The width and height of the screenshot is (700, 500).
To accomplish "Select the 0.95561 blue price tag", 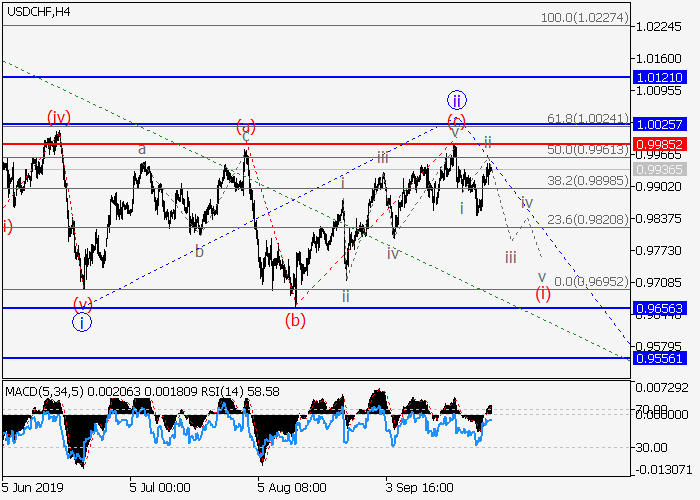I will click(x=662, y=358).
